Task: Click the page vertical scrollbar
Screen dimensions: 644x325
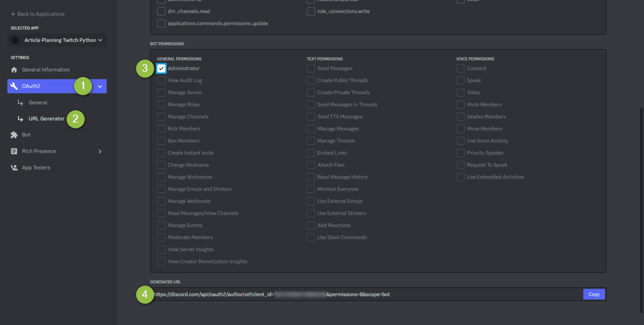Action: 641,210
